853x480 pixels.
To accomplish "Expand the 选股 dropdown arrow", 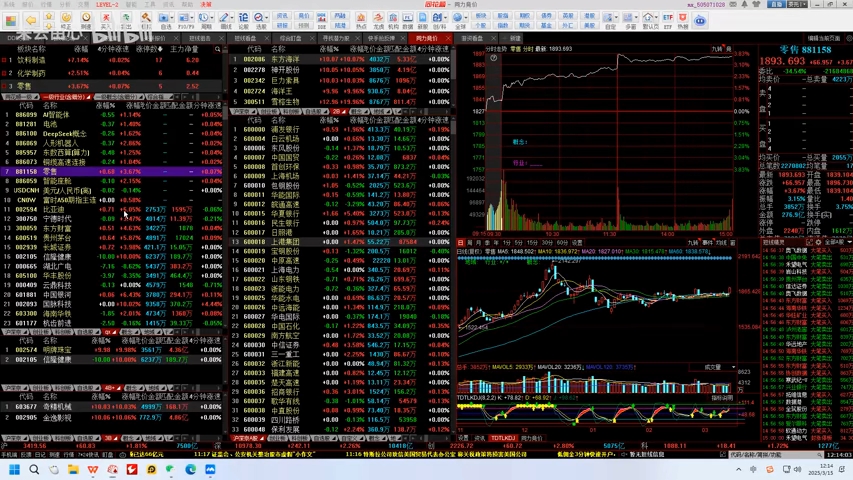I will (266, 18).
